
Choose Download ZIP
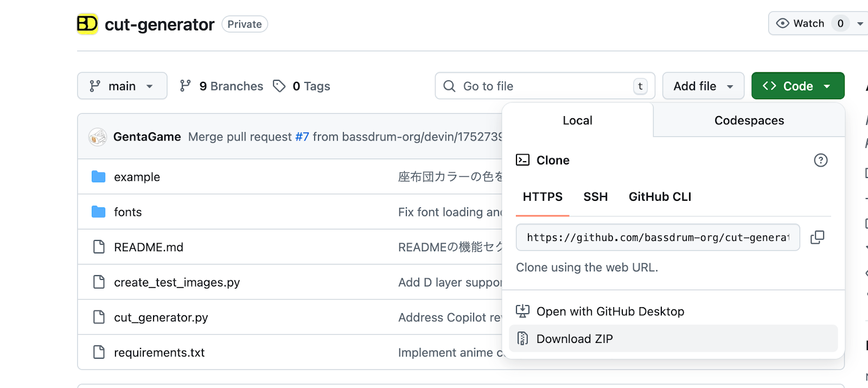tap(575, 339)
